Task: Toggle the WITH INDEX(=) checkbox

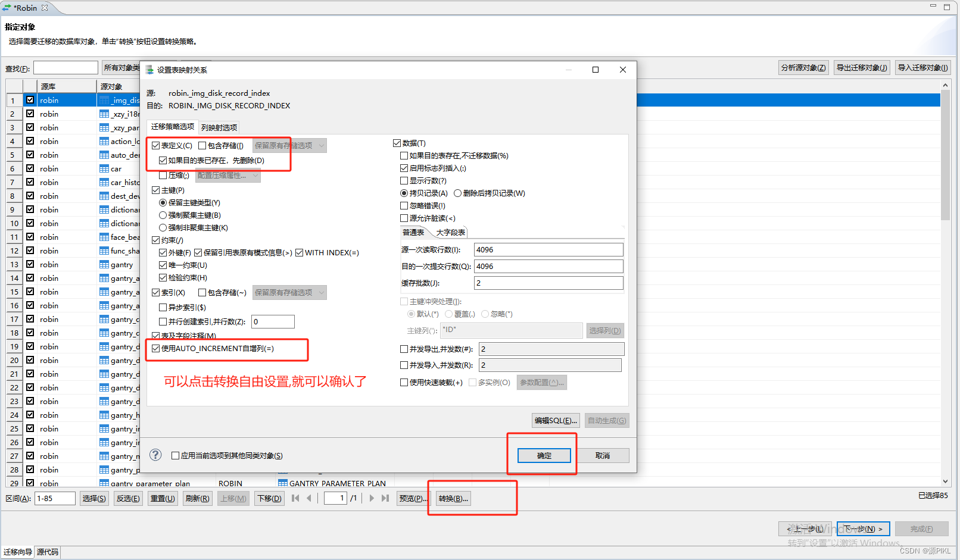Action: tap(300, 252)
